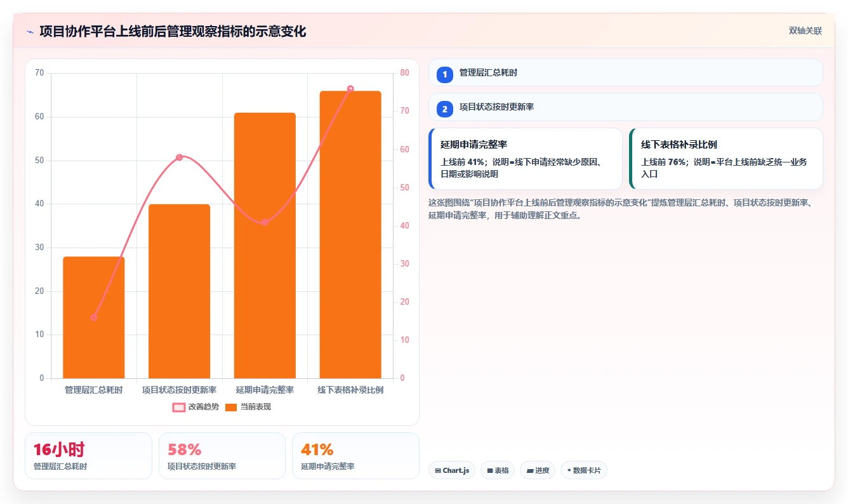Click the 改善趋势 legend label
The image size is (848, 504).
(x=204, y=407)
